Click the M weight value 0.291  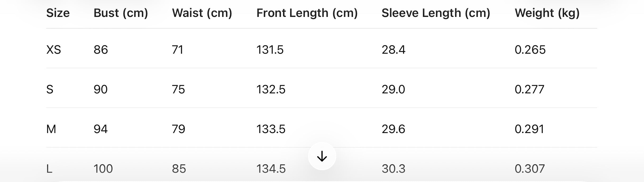(529, 129)
